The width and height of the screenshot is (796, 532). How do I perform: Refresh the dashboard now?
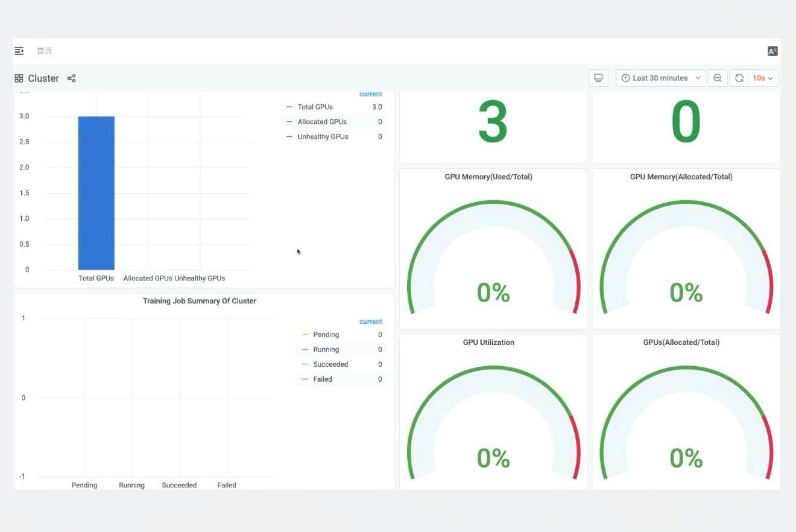click(x=739, y=78)
